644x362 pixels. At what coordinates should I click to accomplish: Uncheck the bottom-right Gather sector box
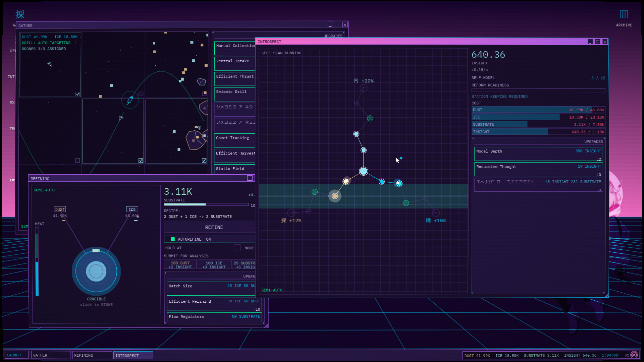204,161
